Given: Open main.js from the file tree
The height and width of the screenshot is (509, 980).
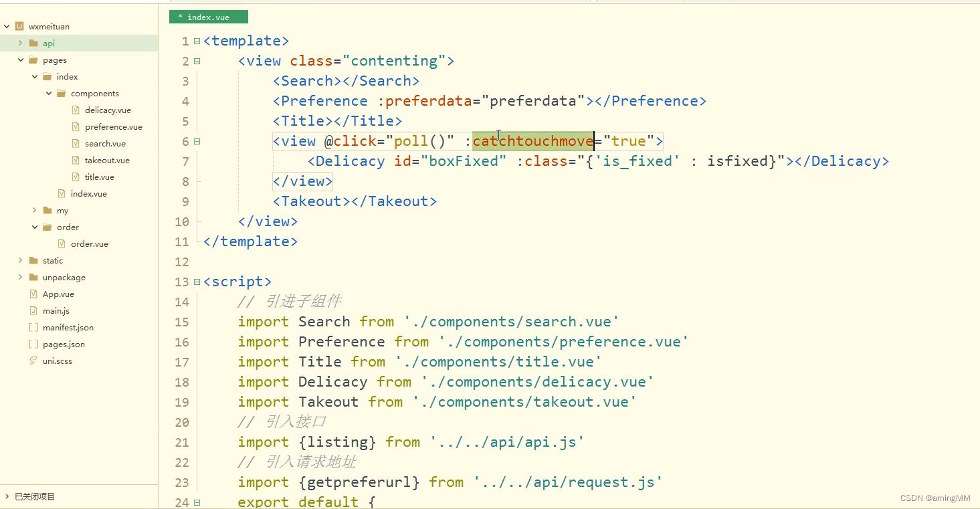Looking at the screenshot, I should click(x=56, y=311).
